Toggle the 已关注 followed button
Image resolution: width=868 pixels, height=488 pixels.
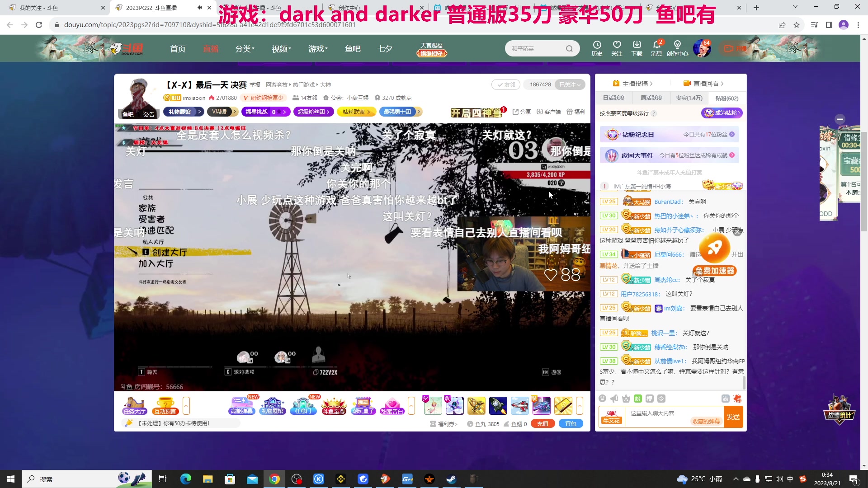pyautogui.click(x=570, y=84)
